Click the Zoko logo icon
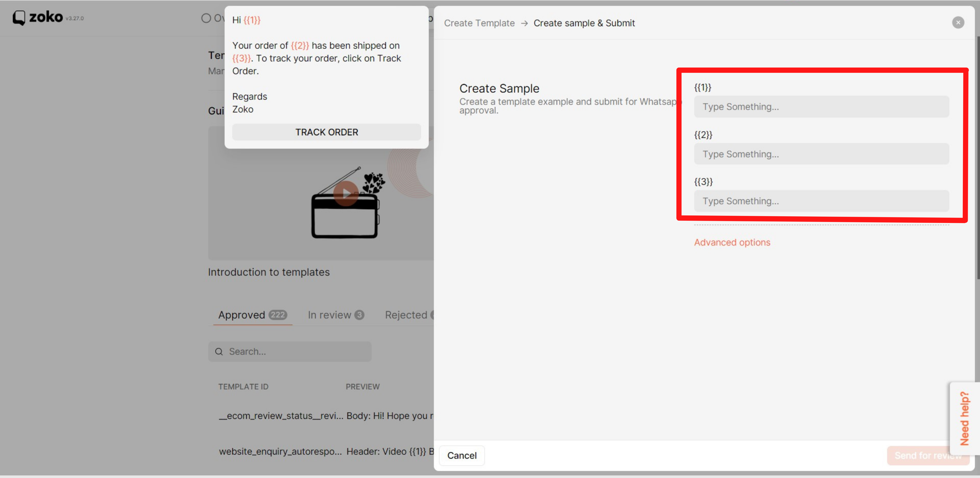 tap(19, 17)
